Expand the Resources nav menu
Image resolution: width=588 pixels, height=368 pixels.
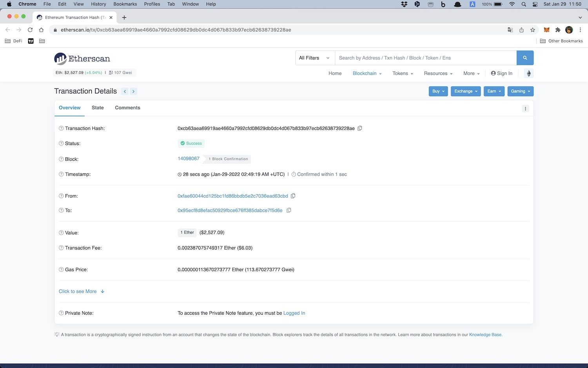438,73
